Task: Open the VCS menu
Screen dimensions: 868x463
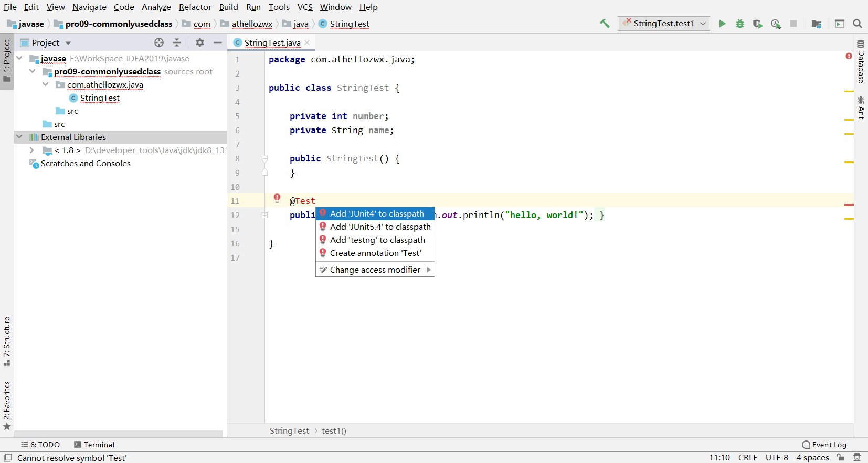Action: tap(305, 7)
